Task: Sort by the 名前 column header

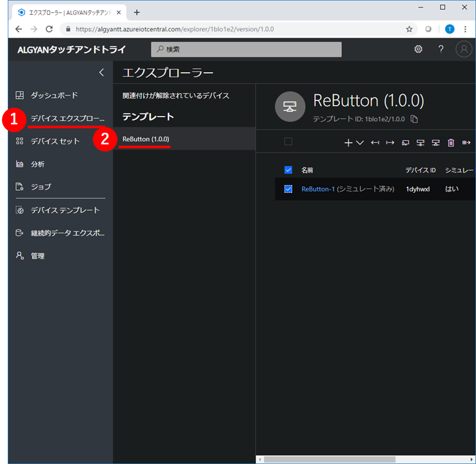Action: (307, 170)
